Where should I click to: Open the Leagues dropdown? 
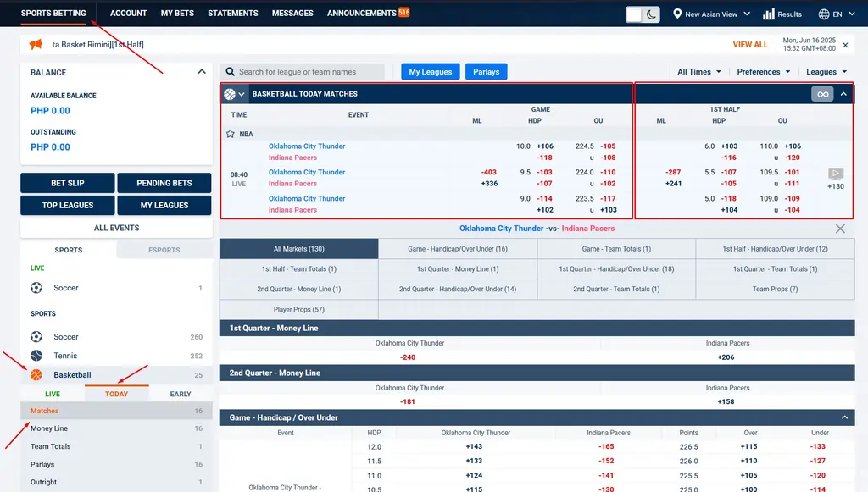826,72
